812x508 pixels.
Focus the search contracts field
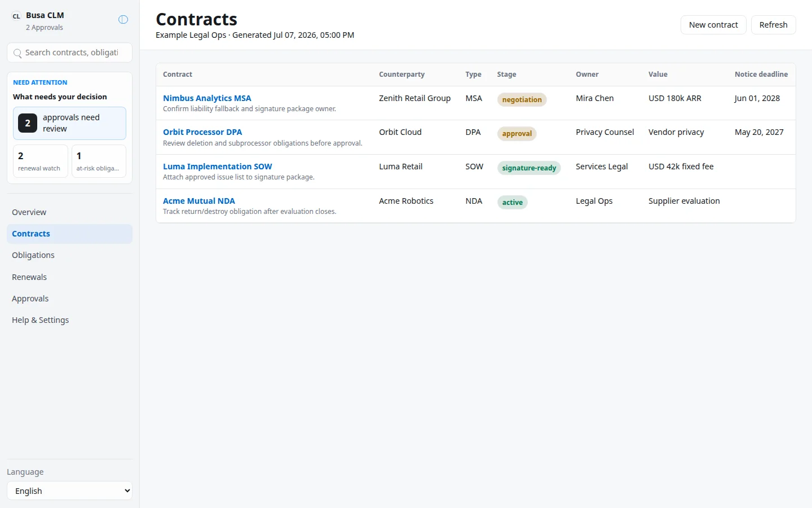tap(70, 52)
